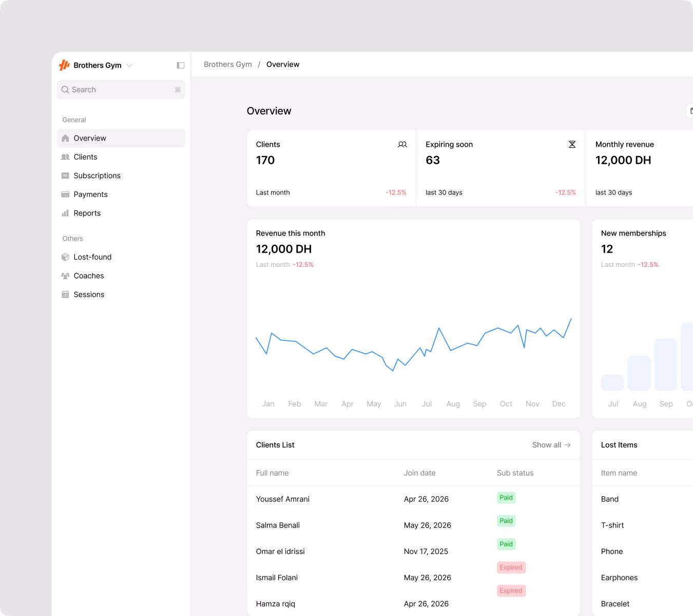Open the Subscriptions page icon
Screen dimensions: 693x616
pyautogui.click(x=65, y=176)
